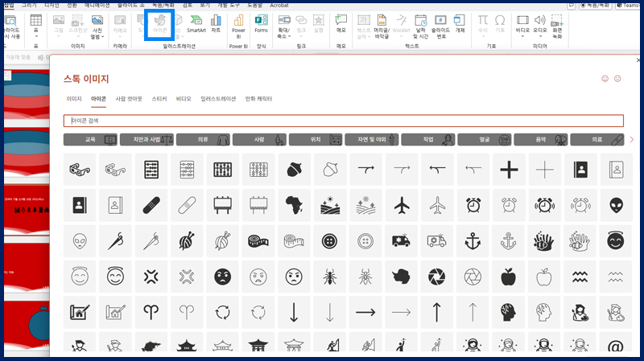Select the solid head with brain icon
Image resolution: width=644 pixels, height=361 pixels.
(509, 312)
